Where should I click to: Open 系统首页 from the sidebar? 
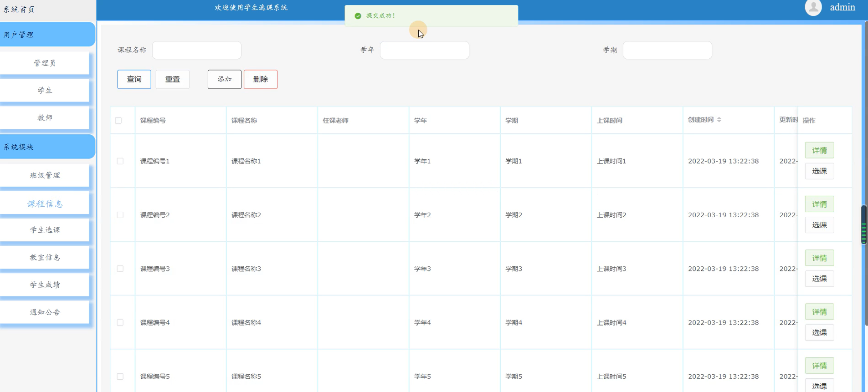[19, 10]
